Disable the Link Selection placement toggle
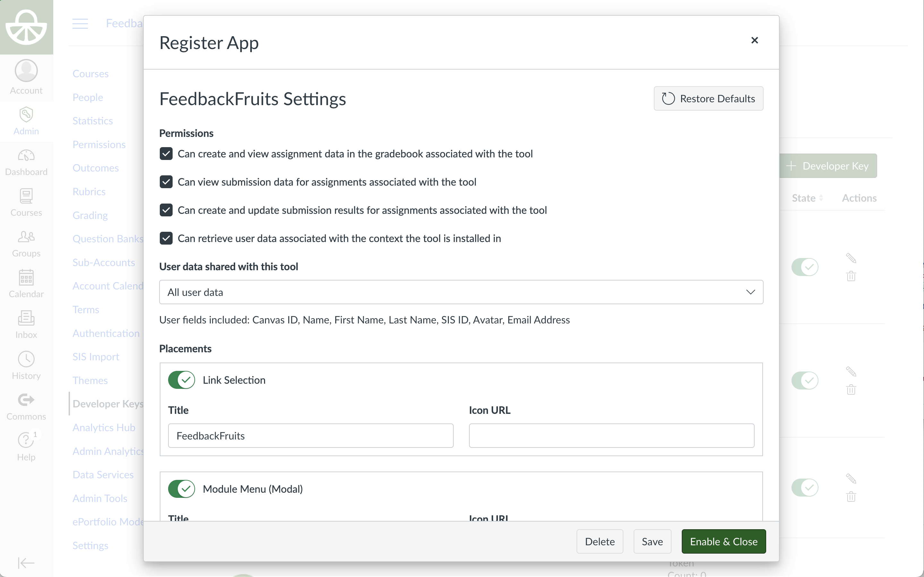 pos(182,380)
